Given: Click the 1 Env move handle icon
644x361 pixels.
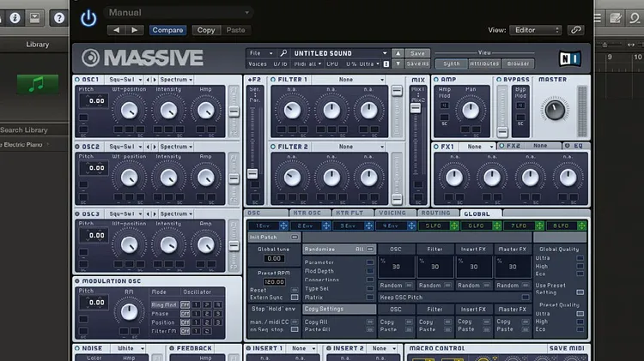Looking at the screenshot, I should click(x=283, y=226).
